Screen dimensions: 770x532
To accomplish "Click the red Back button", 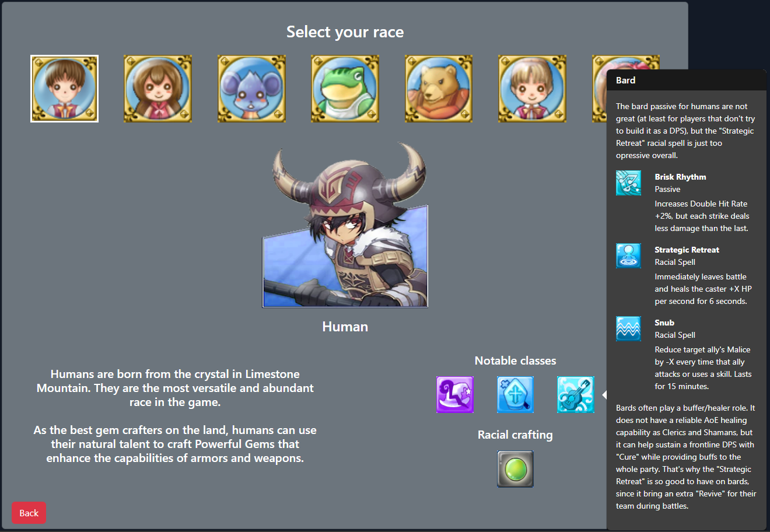I will pyautogui.click(x=29, y=513).
